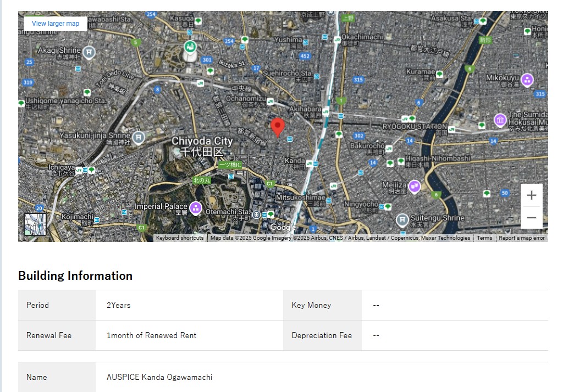Click the green stadium marker near Kasuga

(190, 47)
